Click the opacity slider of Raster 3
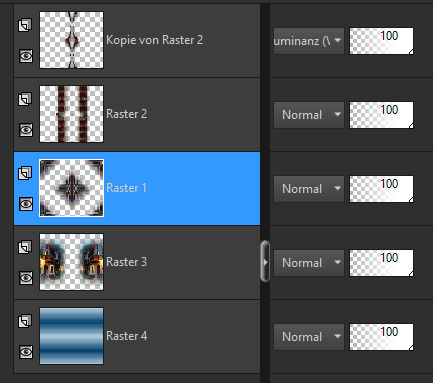The image size is (433, 383). pyautogui.click(x=381, y=263)
